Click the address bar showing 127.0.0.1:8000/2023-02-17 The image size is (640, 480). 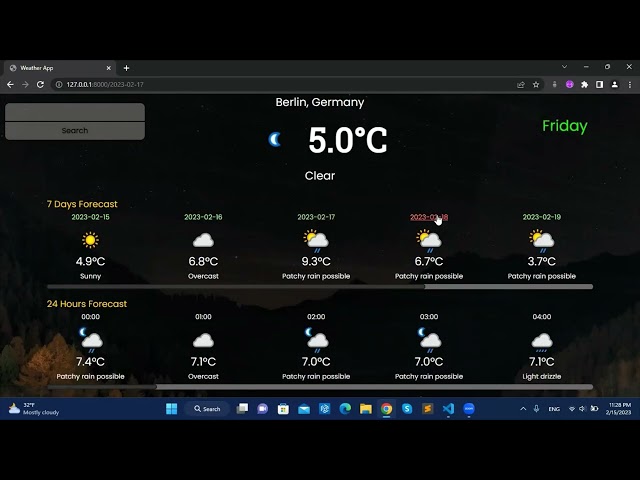point(286,84)
